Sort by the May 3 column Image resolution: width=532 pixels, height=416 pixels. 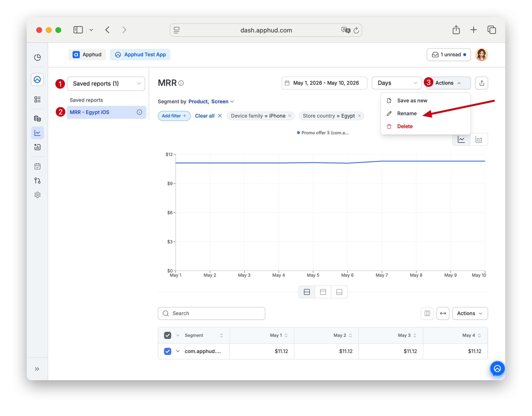tap(415, 335)
